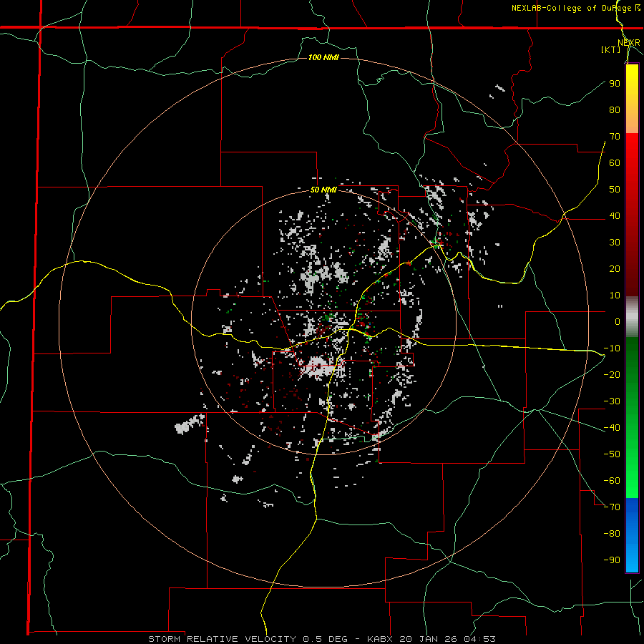This screenshot has width=644, height=644.
Task: Click the -90 value on velocity scale
Action: point(612,560)
